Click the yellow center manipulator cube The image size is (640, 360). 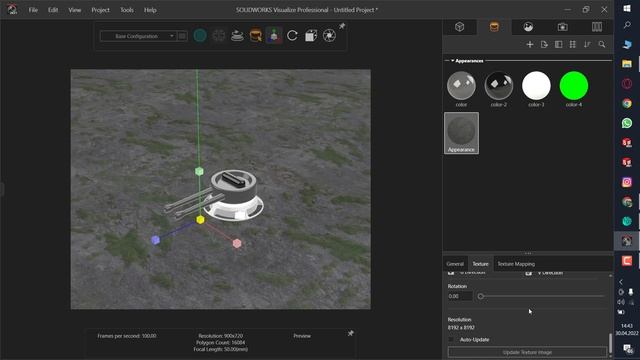200,220
